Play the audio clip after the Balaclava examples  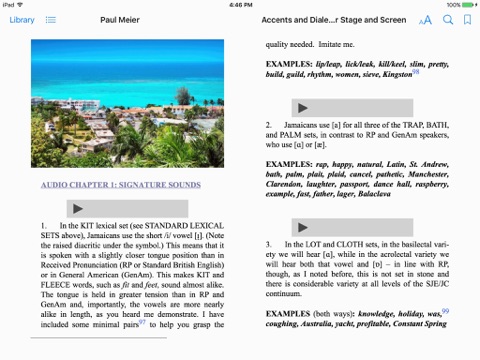[x=303, y=227]
